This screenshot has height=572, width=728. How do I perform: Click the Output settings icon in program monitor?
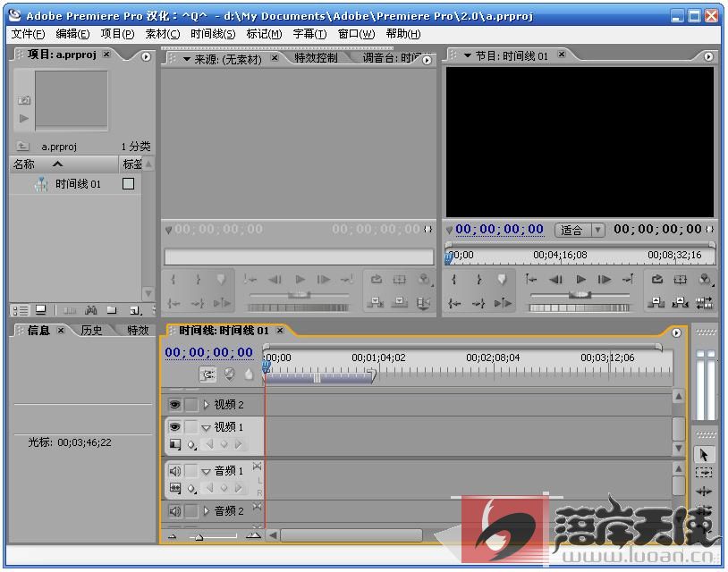pyautogui.click(x=705, y=279)
